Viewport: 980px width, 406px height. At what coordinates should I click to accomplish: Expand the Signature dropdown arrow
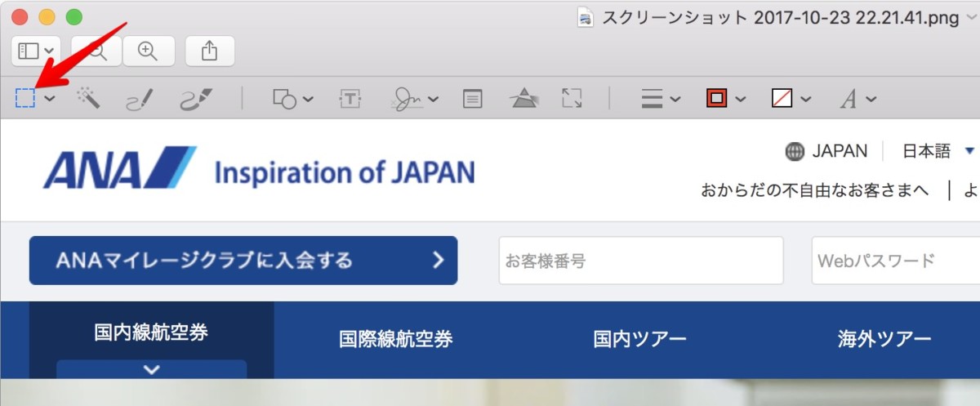[x=433, y=100]
